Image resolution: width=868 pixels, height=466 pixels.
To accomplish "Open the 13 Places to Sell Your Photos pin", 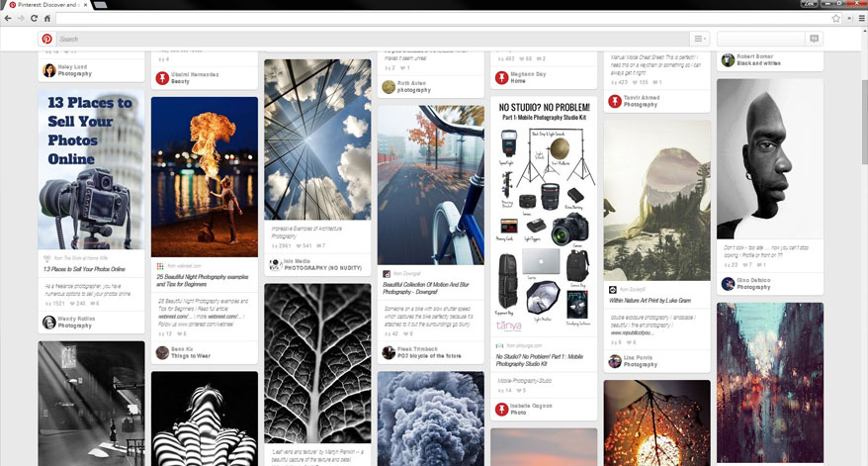I will (x=91, y=169).
